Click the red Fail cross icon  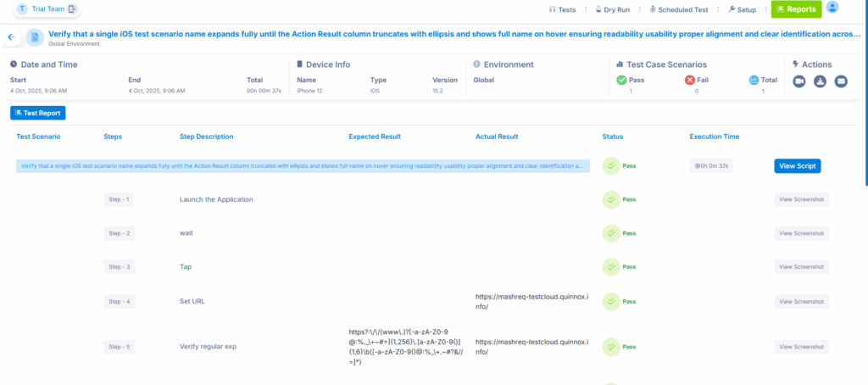[689, 80]
